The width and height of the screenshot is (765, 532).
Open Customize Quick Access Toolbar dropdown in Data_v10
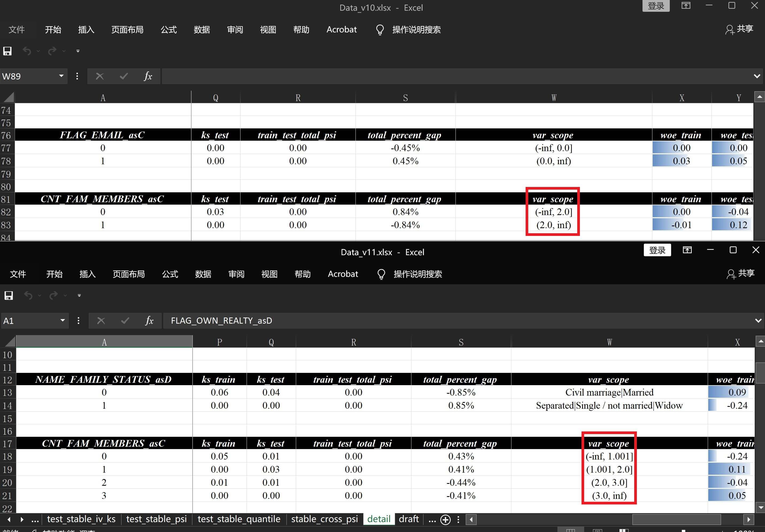pyautogui.click(x=78, y=51)
